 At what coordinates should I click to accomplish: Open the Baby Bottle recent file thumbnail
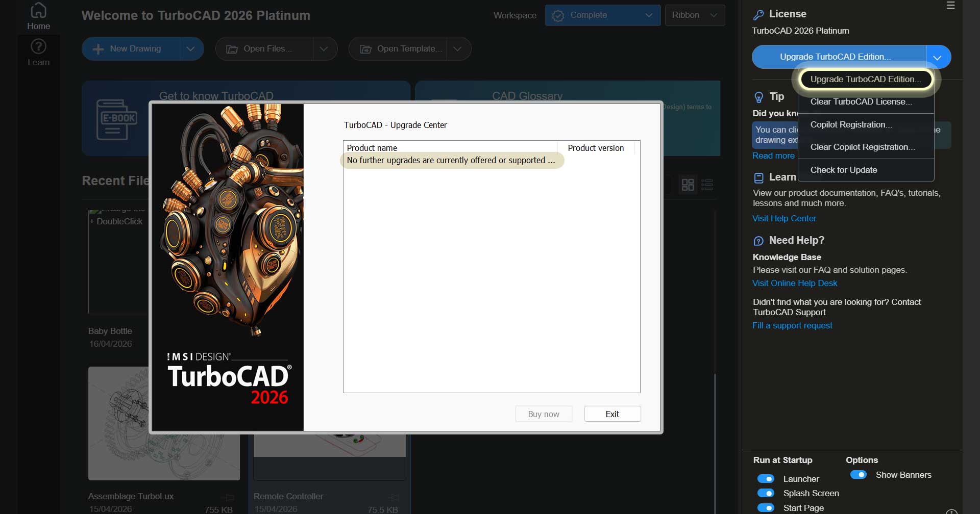tap(118, 262)
